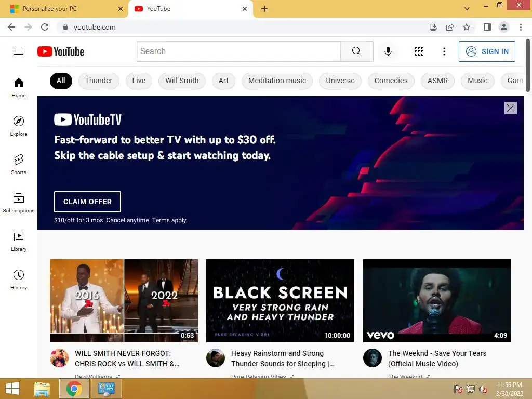This screenshot has width=532, height=399.
Task: Open Library in the sidebar
Action: tap(19, 241)
